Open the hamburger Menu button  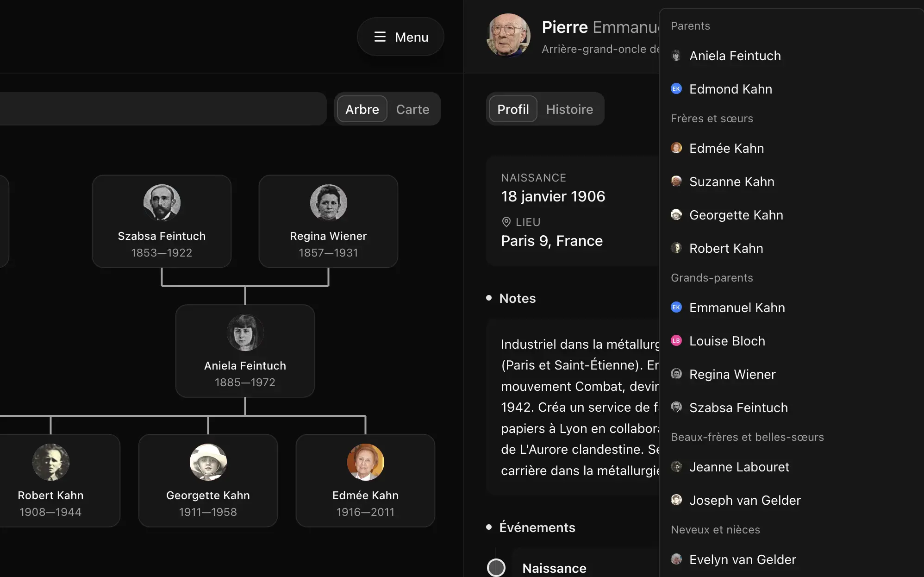click(x=400, y=37)
